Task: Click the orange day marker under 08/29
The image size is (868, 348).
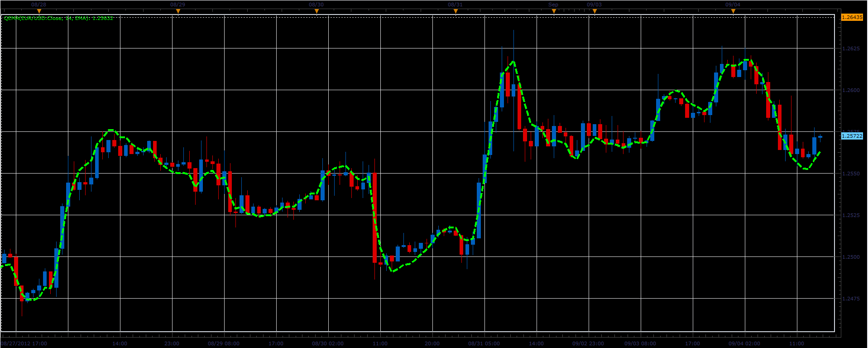Action: click(x=178, y=11)
